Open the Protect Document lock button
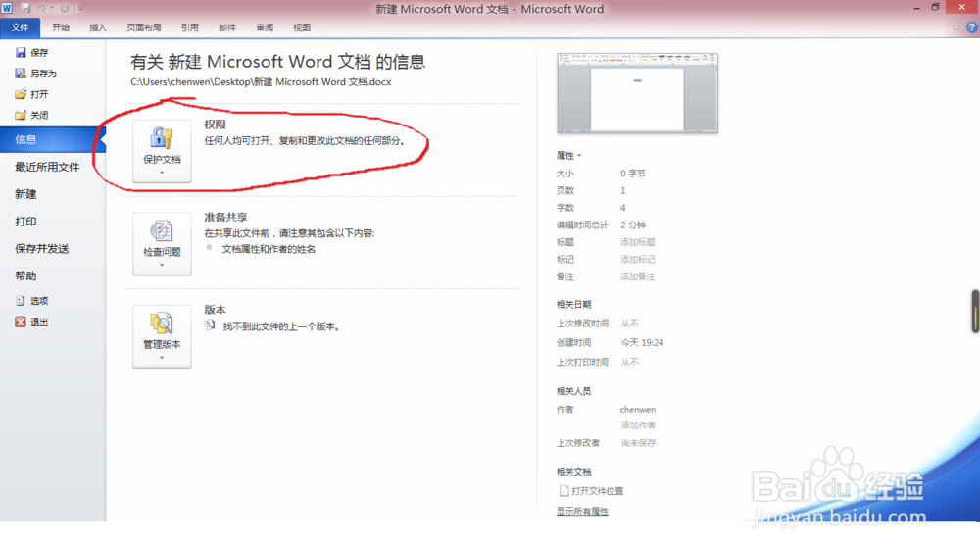 pyautogui.click(x=162, y=151)
